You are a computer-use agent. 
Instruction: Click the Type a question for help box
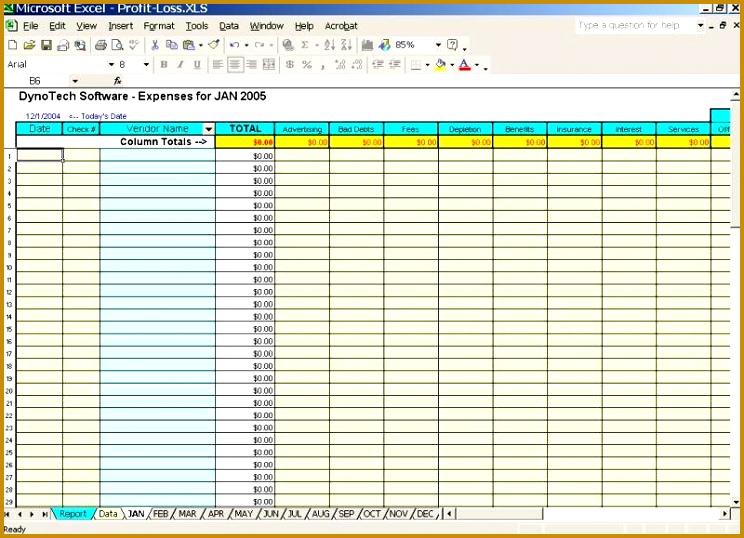634,25
